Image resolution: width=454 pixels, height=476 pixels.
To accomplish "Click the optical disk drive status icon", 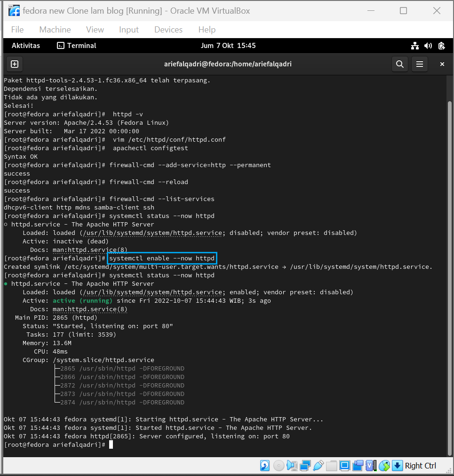I will pos(279,465).
